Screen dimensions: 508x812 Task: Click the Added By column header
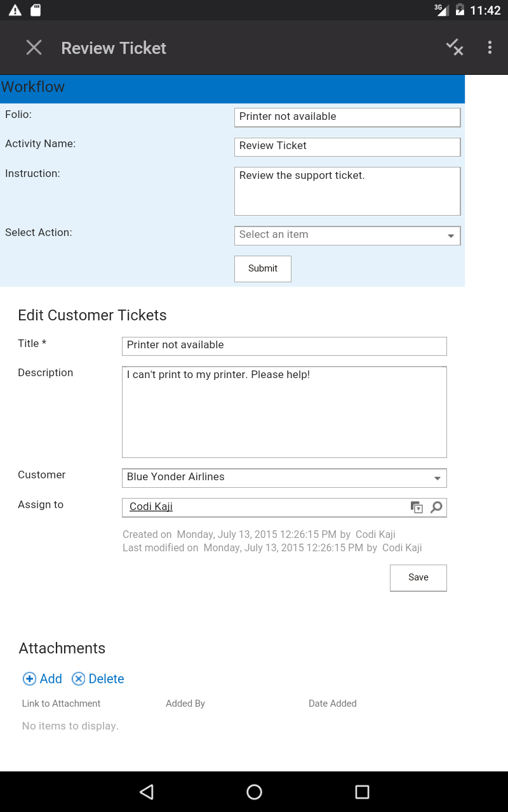click(185, 704)
